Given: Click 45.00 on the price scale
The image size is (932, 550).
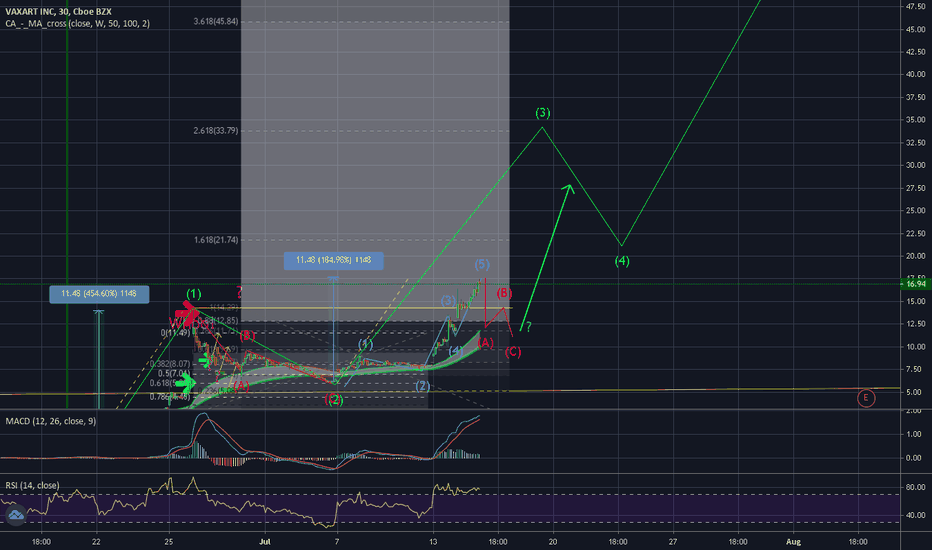Looking at the screenshot, I should [x=915, y=29].
